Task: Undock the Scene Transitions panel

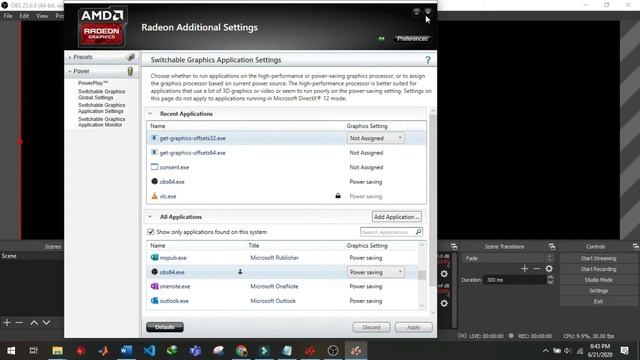Action: (552, 247)
